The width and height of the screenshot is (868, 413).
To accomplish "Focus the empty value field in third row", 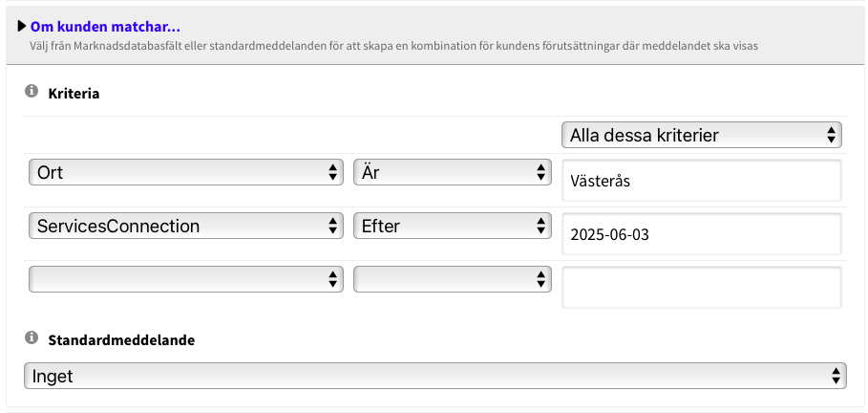I will (701, 288).
